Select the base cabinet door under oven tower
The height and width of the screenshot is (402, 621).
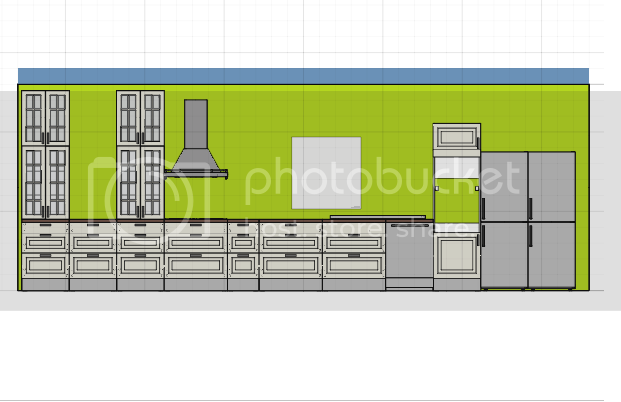[457, 255]
